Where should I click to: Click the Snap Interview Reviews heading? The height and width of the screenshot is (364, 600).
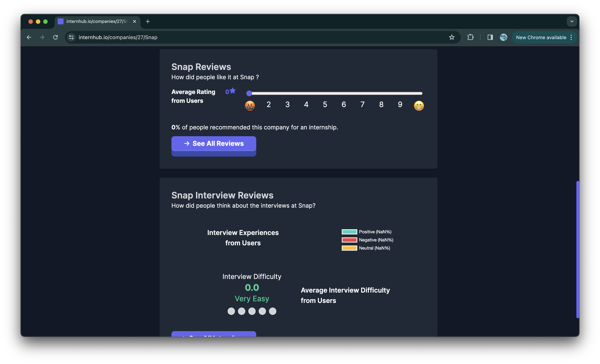click(x=222, y=195)
